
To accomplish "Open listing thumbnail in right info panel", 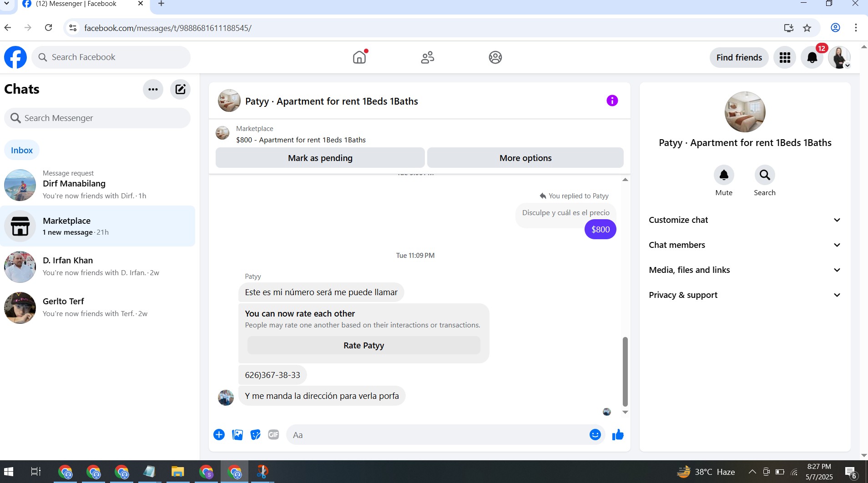I will click(x=745, y=112).
